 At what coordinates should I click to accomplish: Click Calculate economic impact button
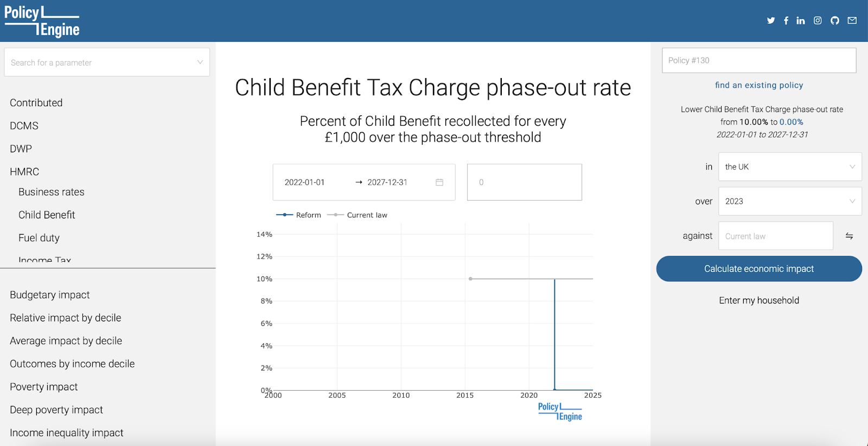(x=759, y=269)
